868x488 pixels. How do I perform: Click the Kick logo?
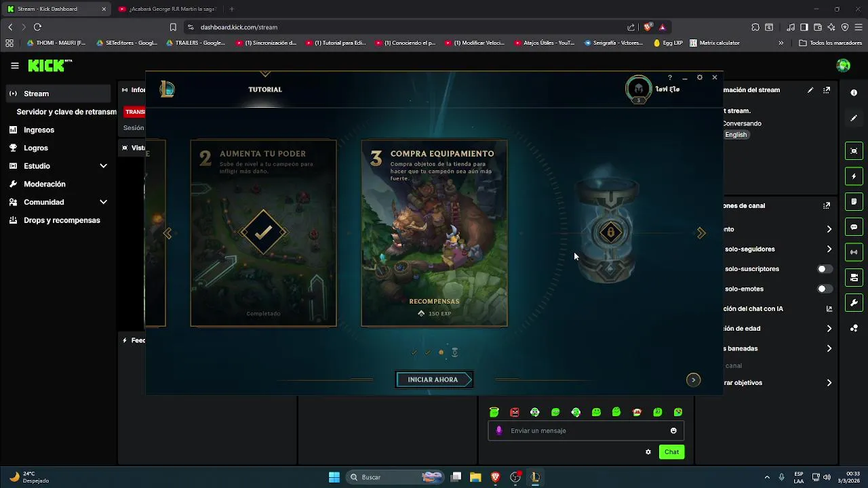50,66
